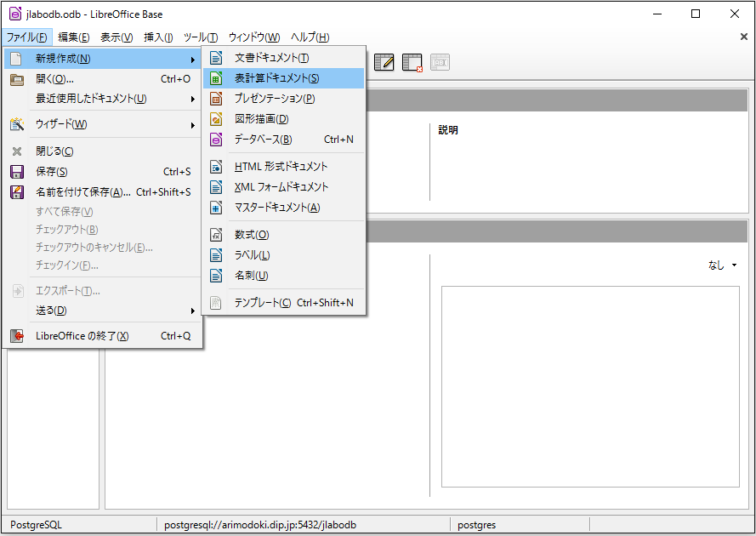Screen dimensions: 756x536
Task: Select 名刺 menu entry
Action: (283, 276)
